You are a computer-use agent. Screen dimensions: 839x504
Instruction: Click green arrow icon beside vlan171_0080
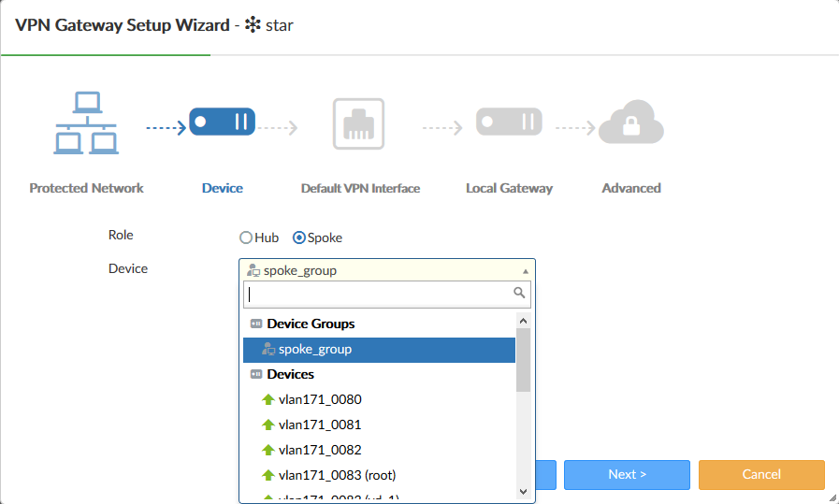coord(268,399)
